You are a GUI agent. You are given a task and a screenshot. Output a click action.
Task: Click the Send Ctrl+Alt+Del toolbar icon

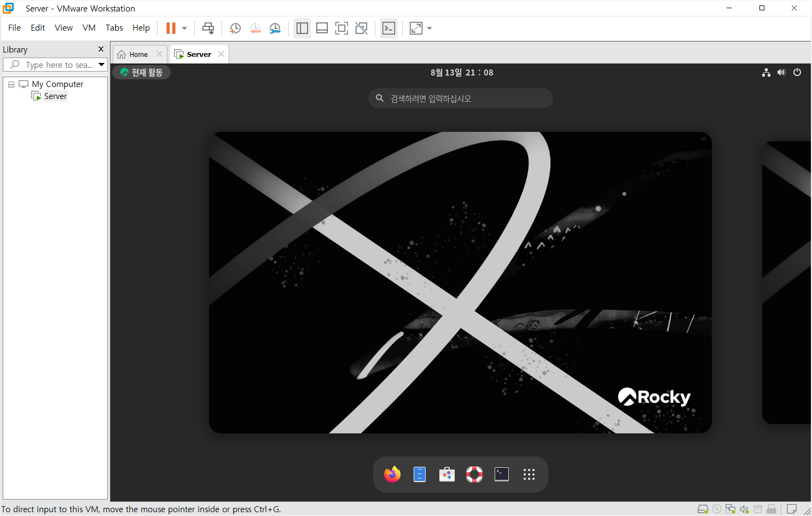pyautogui.click(x=208, y=28)
